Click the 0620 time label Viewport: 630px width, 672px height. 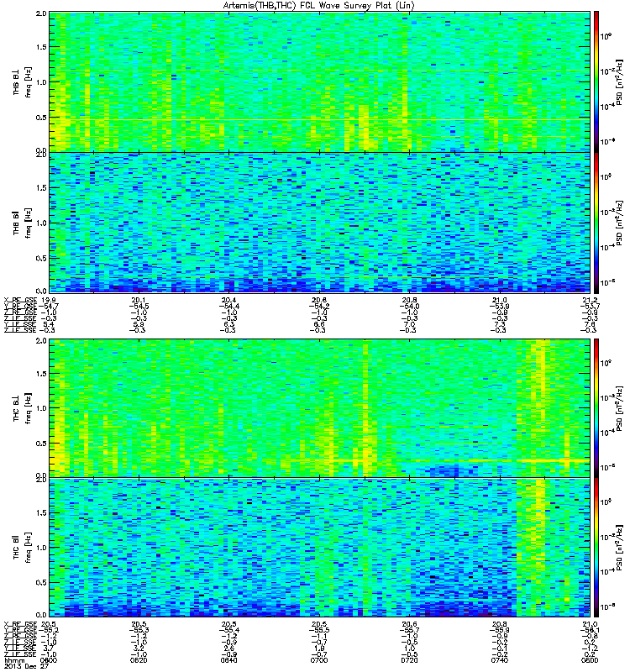point(138,660)
